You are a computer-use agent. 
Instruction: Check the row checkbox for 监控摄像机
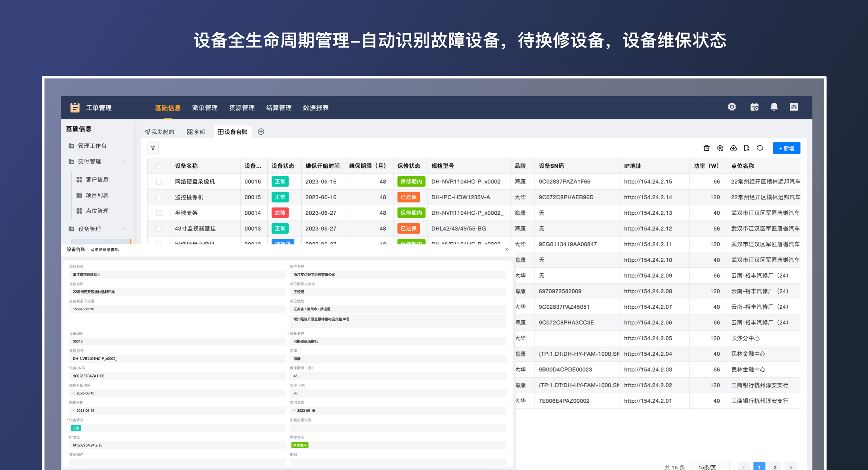tap(159, 197)
